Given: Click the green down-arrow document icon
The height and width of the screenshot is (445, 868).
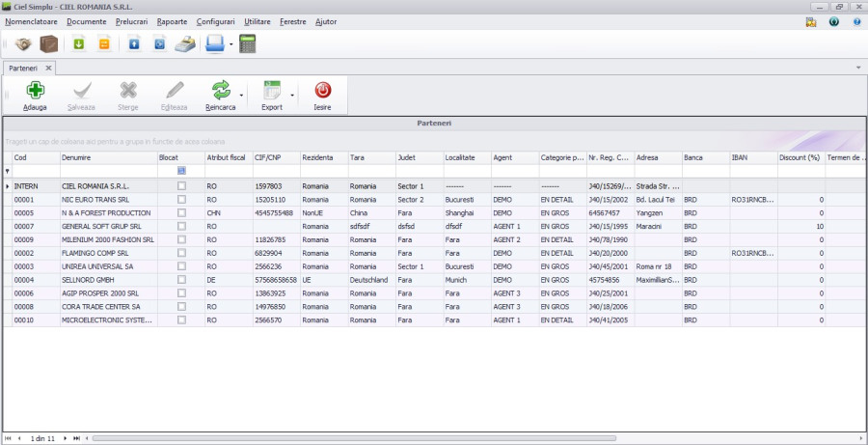Looking at the screenshot, I should (x=79, y=43).
